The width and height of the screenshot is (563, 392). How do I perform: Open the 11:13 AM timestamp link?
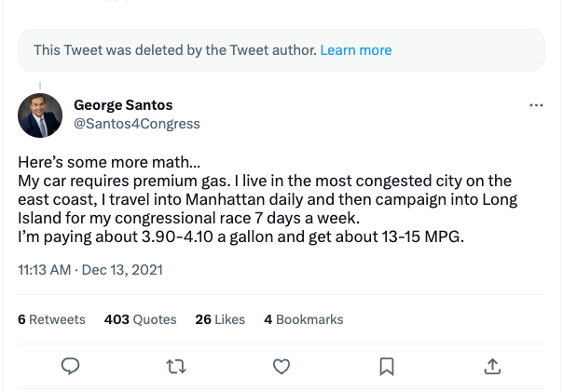pos(45,270)
